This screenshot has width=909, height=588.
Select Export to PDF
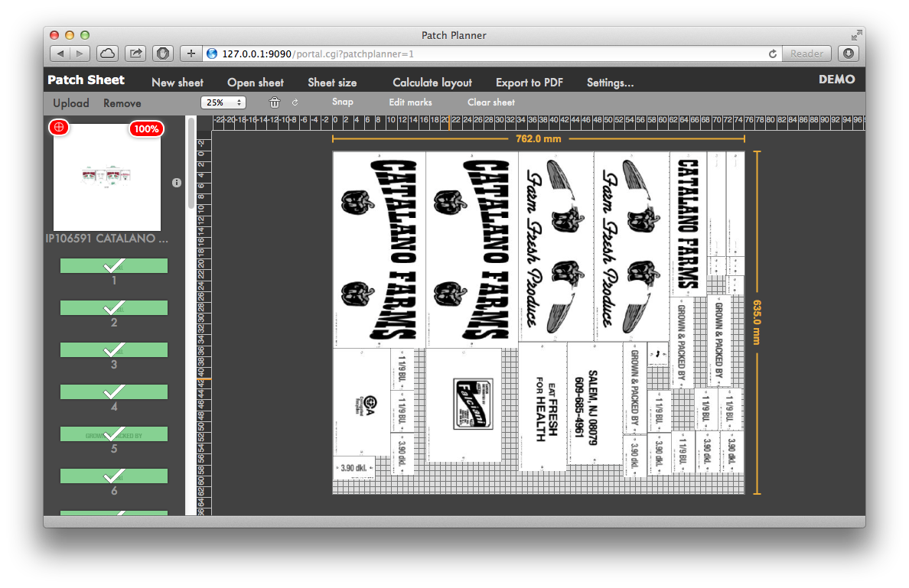529,83
